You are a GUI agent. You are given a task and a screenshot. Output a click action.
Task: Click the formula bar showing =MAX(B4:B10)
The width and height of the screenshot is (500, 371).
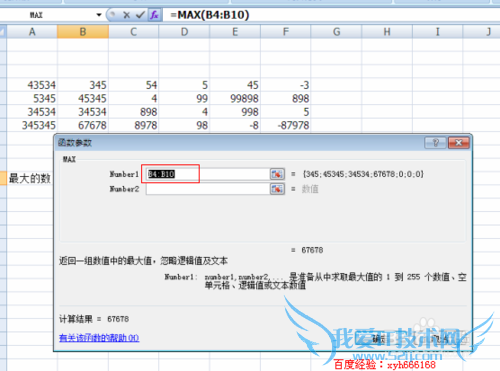click(x=330, y=15)
